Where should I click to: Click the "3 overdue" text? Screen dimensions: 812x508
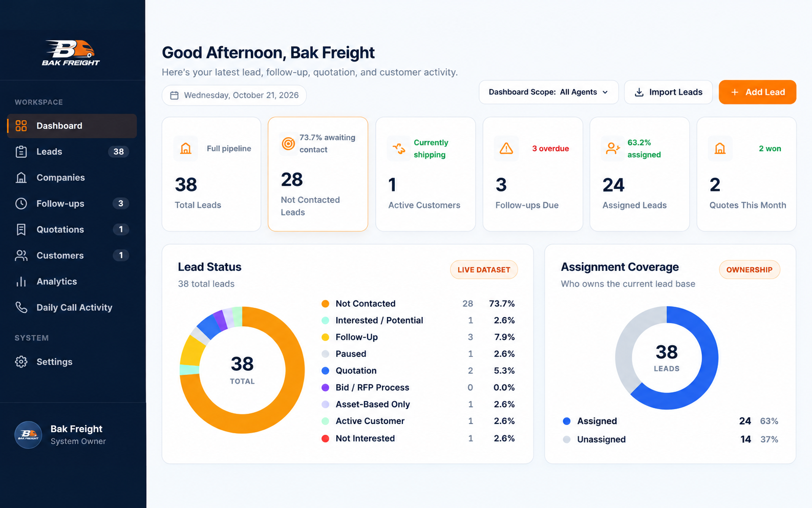(x=550, y=149)
